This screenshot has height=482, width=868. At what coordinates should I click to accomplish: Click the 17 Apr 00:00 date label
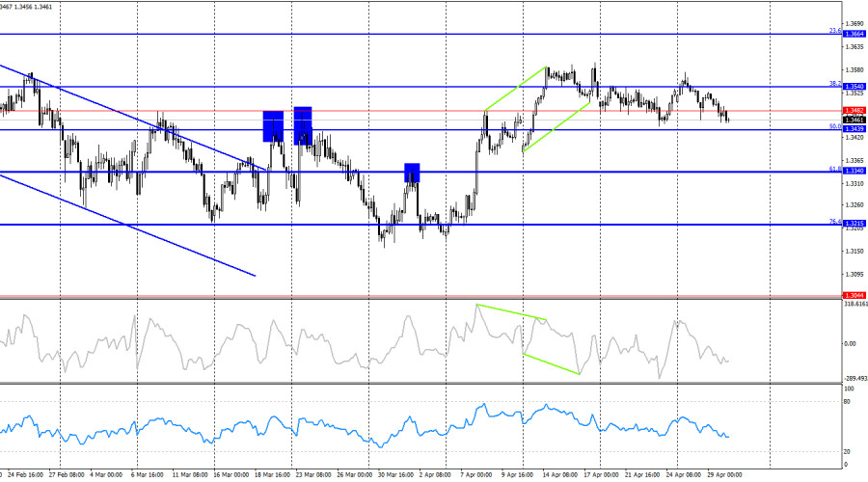(x=601, y=475)
